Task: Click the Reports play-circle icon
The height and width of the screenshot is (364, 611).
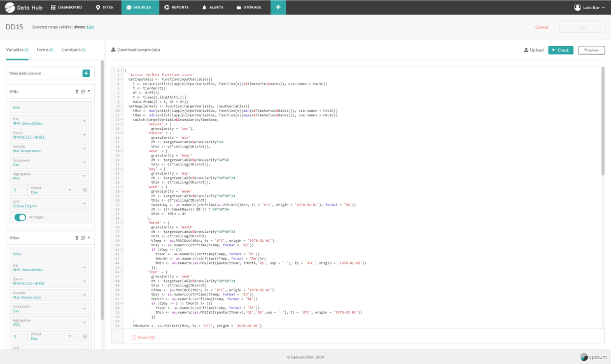Action: (x=167, y=8)
